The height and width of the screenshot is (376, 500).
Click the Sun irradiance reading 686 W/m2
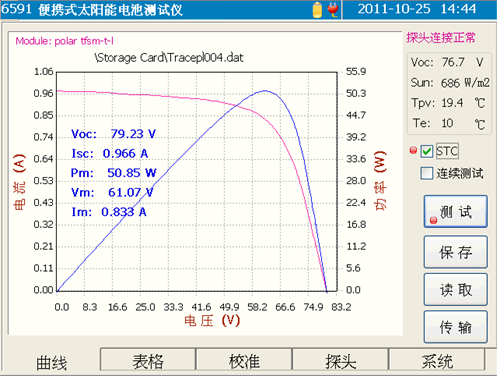click(x=465, y=83)
